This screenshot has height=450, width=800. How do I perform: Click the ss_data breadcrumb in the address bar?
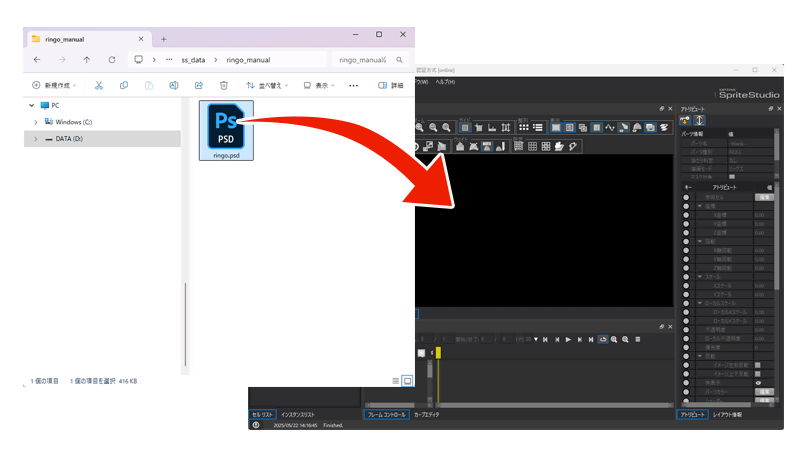pos(193,60)
